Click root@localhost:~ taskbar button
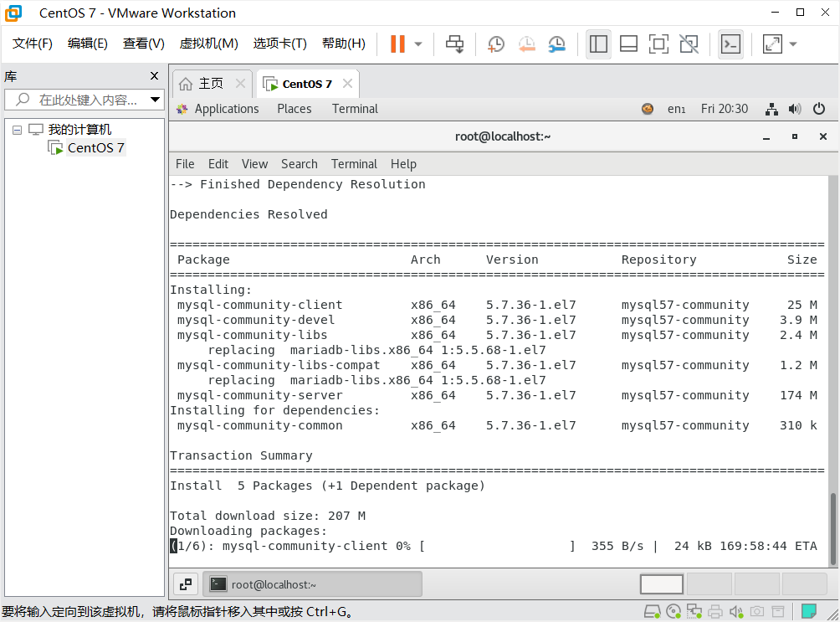Image resolution: width=840 pixels, height=622 pixels. 312,584
